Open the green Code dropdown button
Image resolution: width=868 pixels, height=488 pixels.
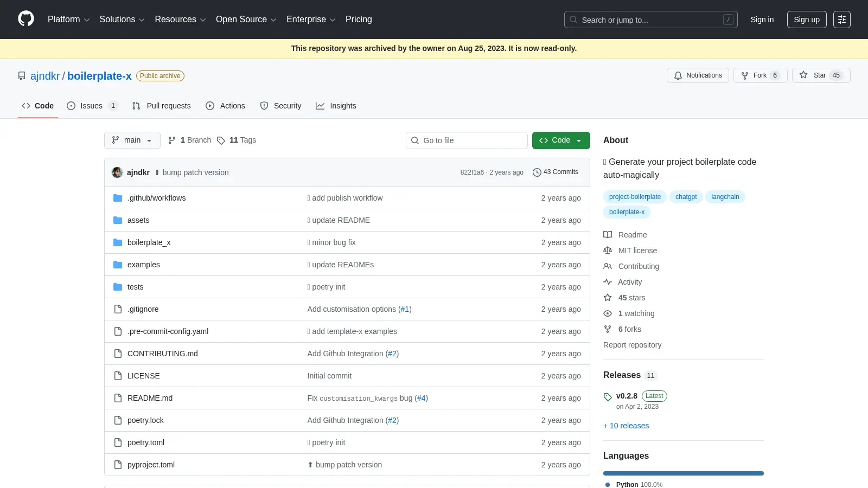[x=561, y=140]
